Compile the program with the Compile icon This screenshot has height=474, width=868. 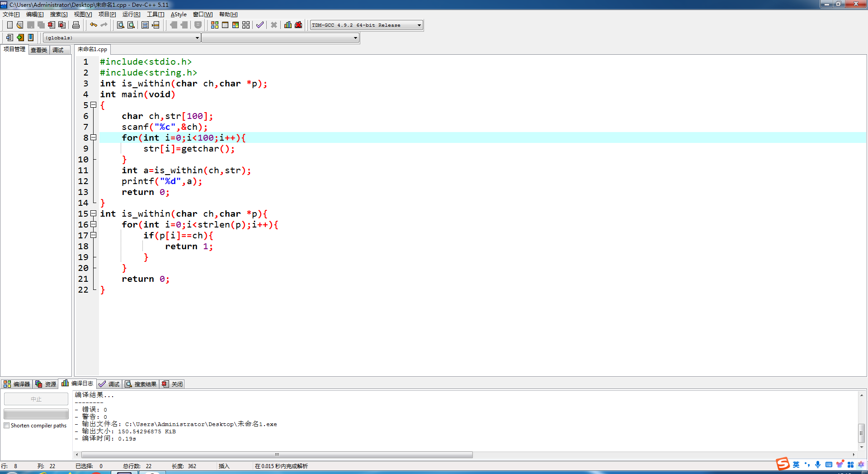pos(215,25)
